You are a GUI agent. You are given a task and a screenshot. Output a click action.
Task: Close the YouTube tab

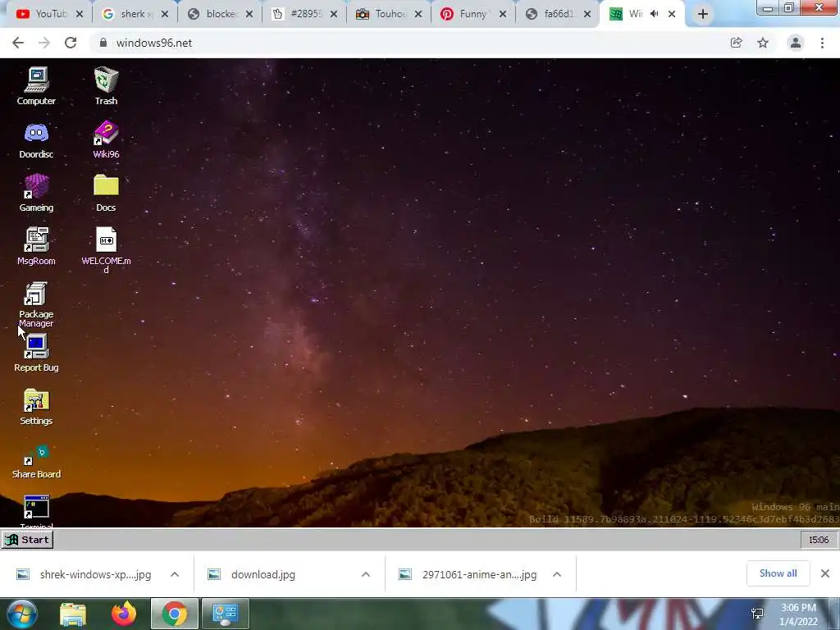80,15
